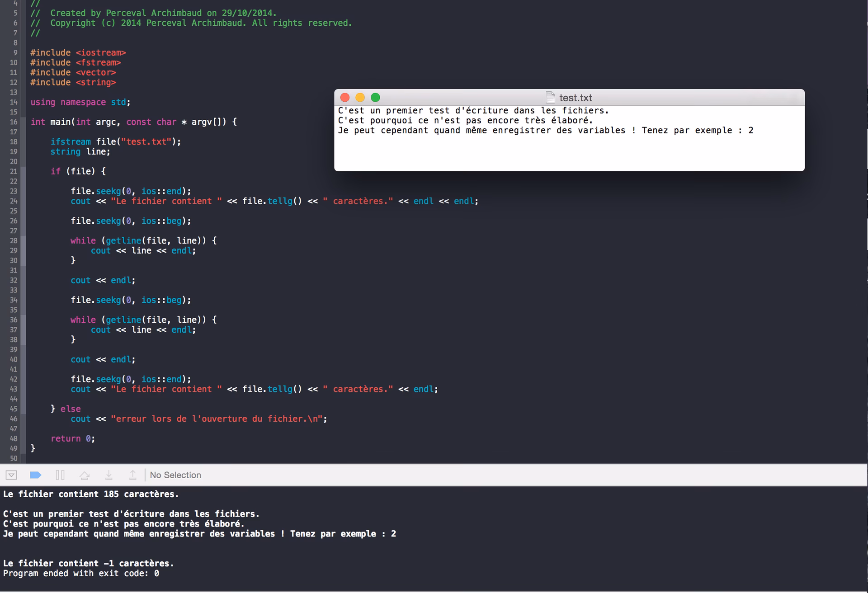Toggle breakpoints activation in the debug bar

[35, 475]
